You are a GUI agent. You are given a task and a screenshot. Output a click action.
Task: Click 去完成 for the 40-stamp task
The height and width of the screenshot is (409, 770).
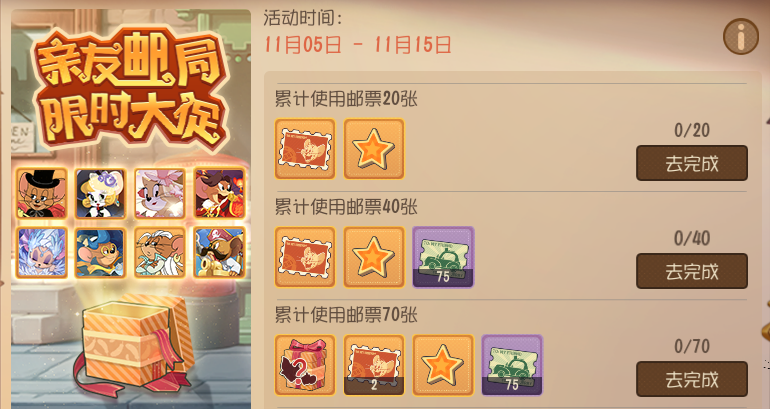pos(692,271)
